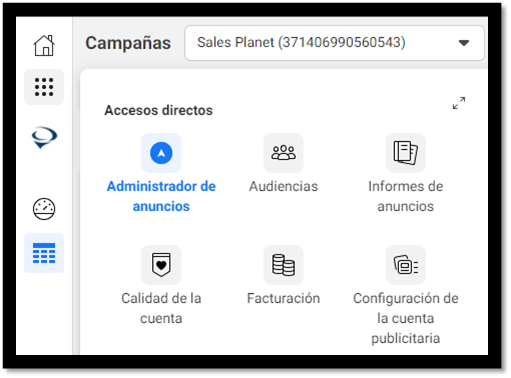Click the Accesos directos heading
The height and width of the screenshot is (378, 511).
pyautogui.click(x=159, y=110)
